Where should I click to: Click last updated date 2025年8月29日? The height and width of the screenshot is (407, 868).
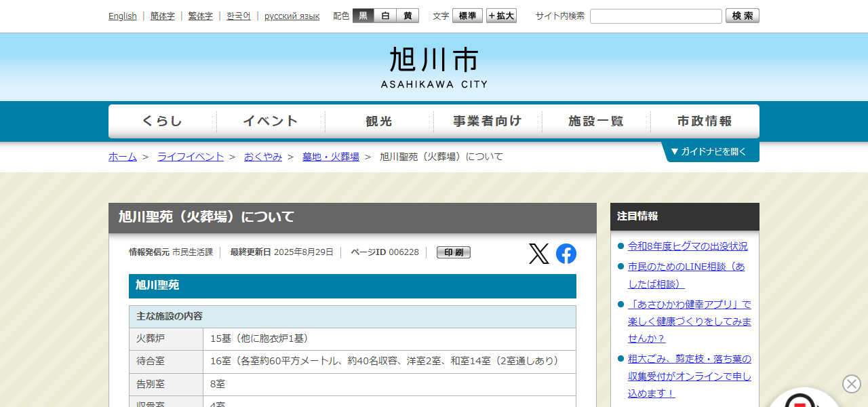[x=304, y=252]
